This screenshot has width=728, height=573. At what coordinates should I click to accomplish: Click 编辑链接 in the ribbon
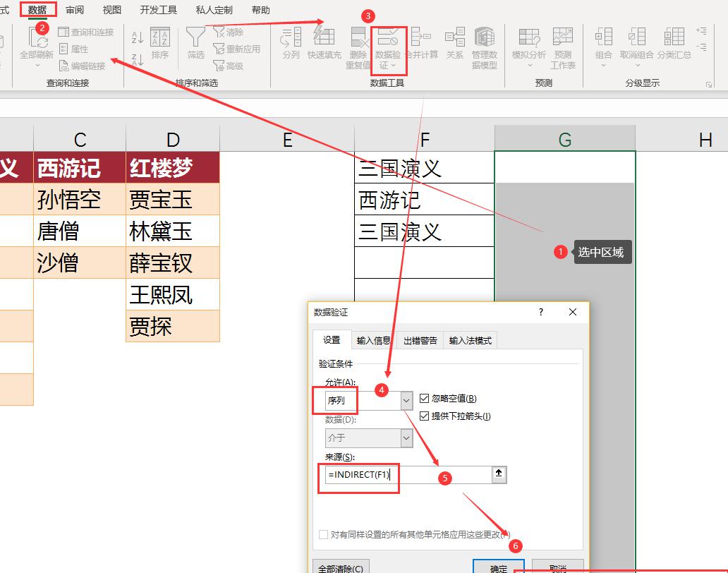pos(82,66)
